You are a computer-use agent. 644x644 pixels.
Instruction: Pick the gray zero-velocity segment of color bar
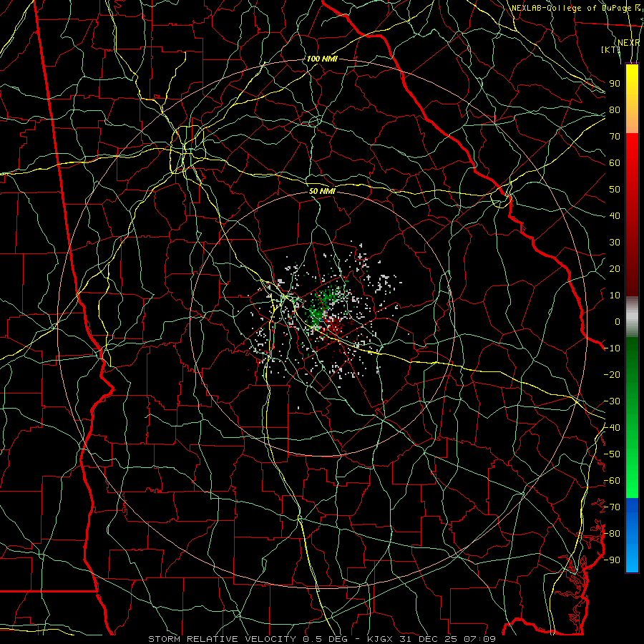[632, 316]
